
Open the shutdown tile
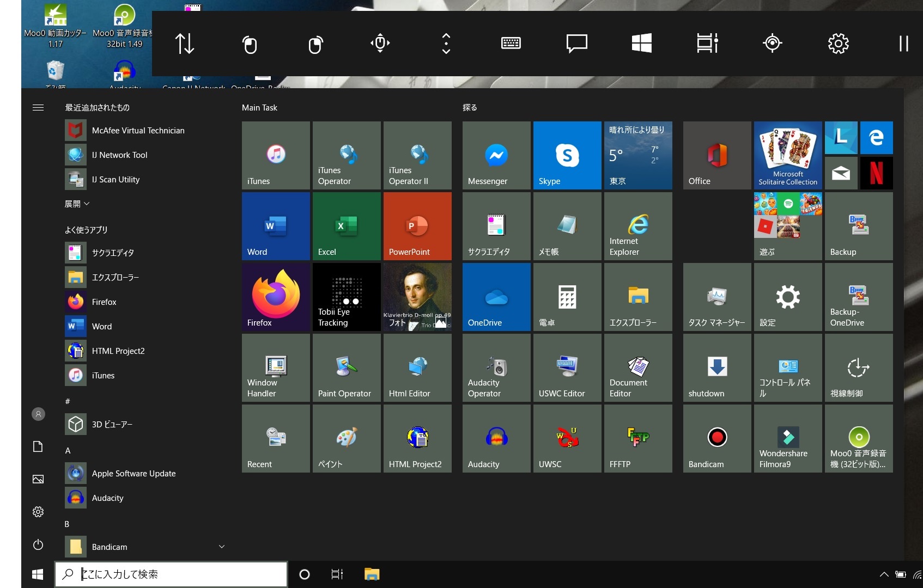(x=717, y=367)
